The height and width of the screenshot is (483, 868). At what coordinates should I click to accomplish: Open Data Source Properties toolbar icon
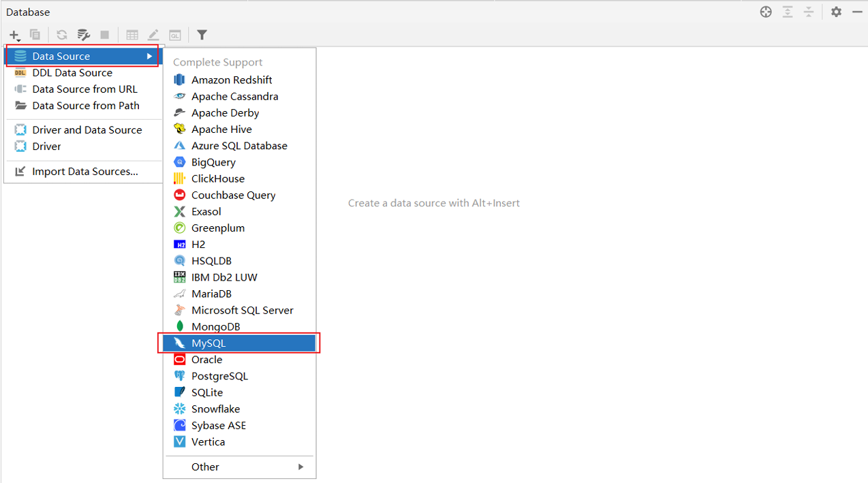point(84,35)
